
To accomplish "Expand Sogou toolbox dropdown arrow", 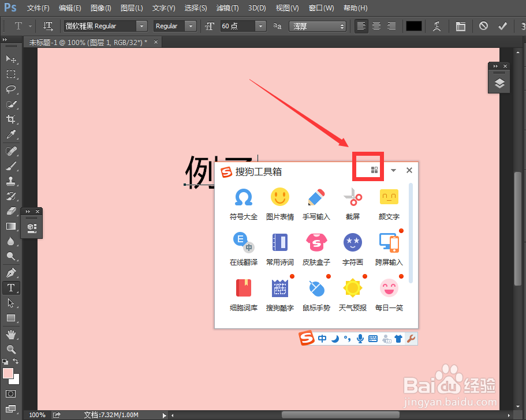I will pos(394,171).
